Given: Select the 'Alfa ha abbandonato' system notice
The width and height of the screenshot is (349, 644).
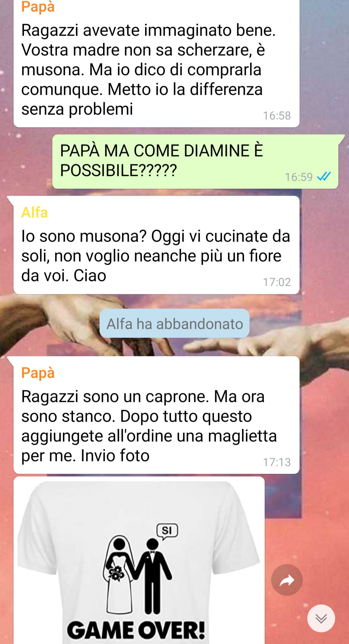Looking at the screenshot, I should pyautogui.click(x=174, y=324).
